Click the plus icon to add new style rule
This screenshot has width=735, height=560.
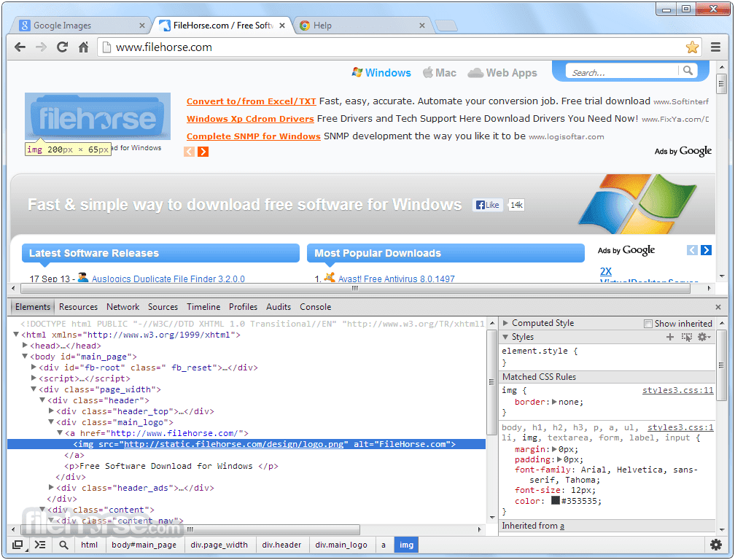[x=670, y=337]
